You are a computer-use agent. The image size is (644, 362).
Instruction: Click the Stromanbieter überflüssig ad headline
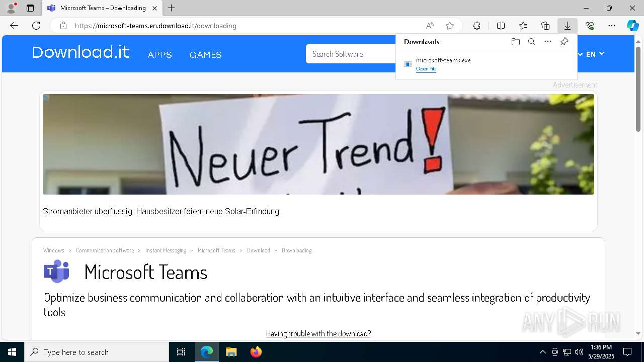161,212
